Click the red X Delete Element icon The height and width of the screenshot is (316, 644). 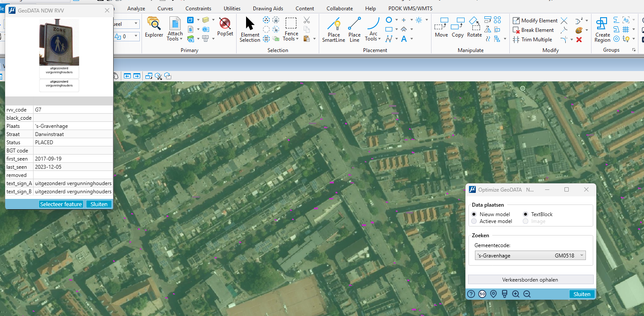579,40
